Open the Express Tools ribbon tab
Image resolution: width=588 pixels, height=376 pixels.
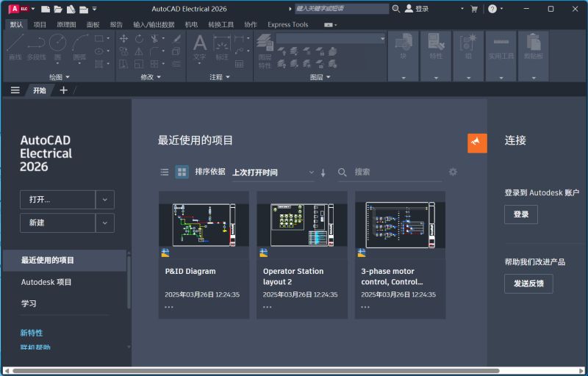tap(287, 25)
